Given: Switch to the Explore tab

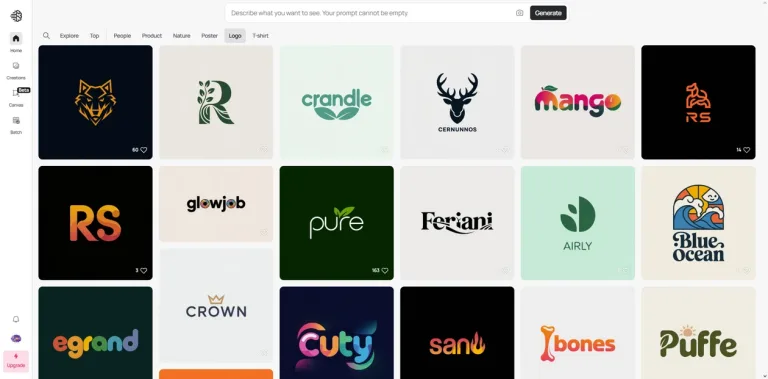Looking at the screenshot, I should (x=69, y=36).
